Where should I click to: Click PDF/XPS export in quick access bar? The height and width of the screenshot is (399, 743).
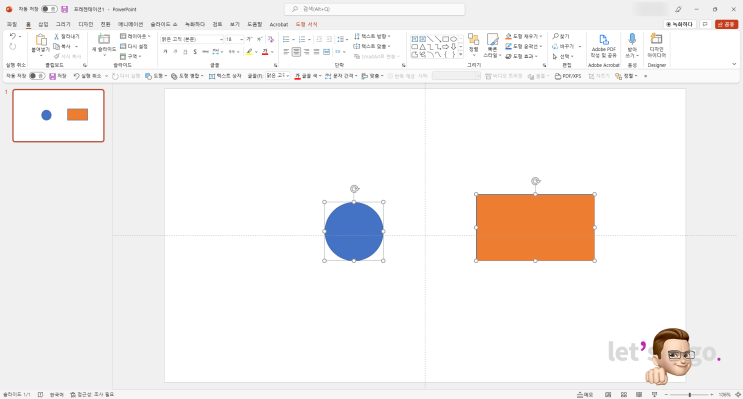point(568,76)
